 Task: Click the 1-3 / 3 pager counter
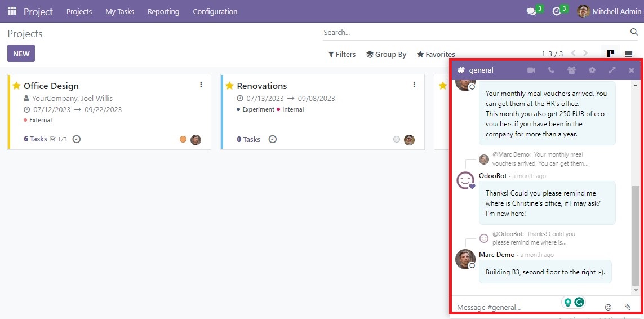(x=552, y=54)
